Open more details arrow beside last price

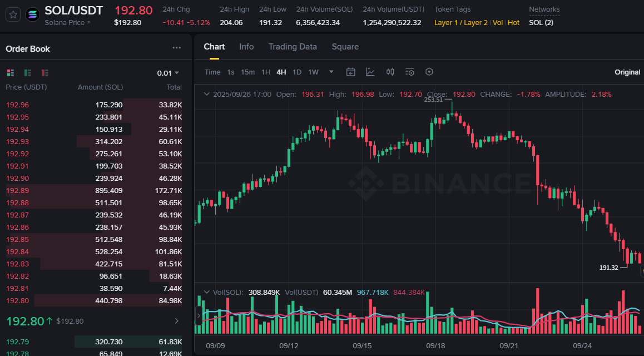(177, 321)
